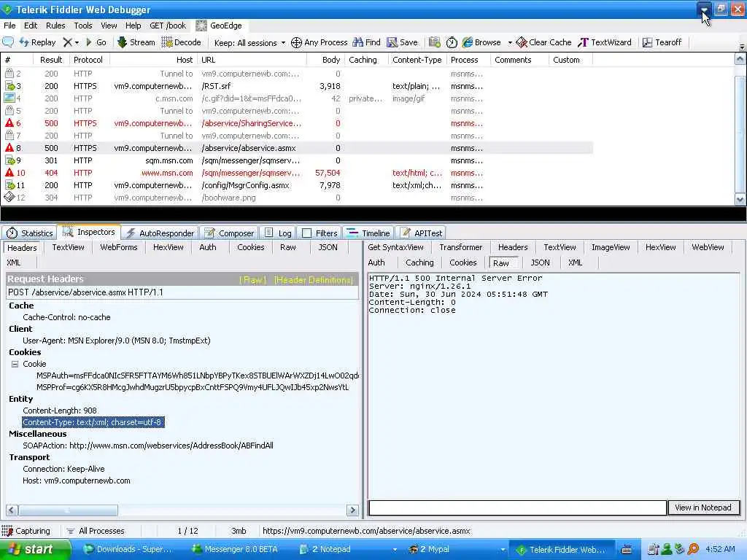Toggle Capturing in status bar
Viewport: 747px width, 560px height.
coord(27,531)
